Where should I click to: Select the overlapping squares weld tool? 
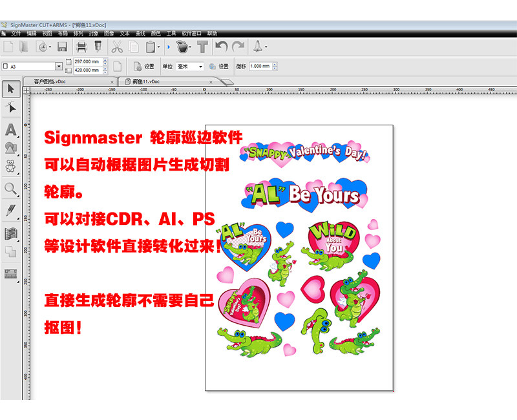click(10, 251)
